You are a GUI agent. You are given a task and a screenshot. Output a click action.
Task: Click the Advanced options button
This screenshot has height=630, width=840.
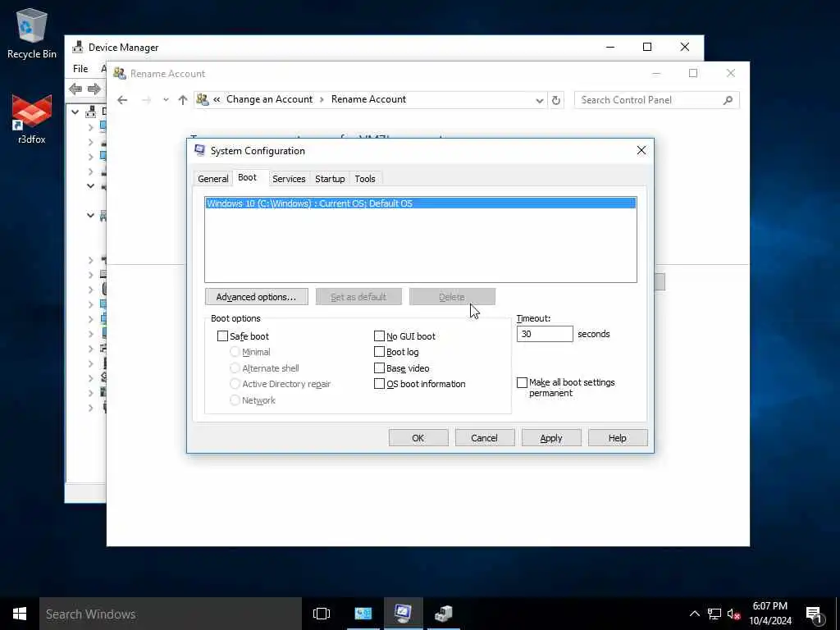pyautogui.click(x=256, y=297)
